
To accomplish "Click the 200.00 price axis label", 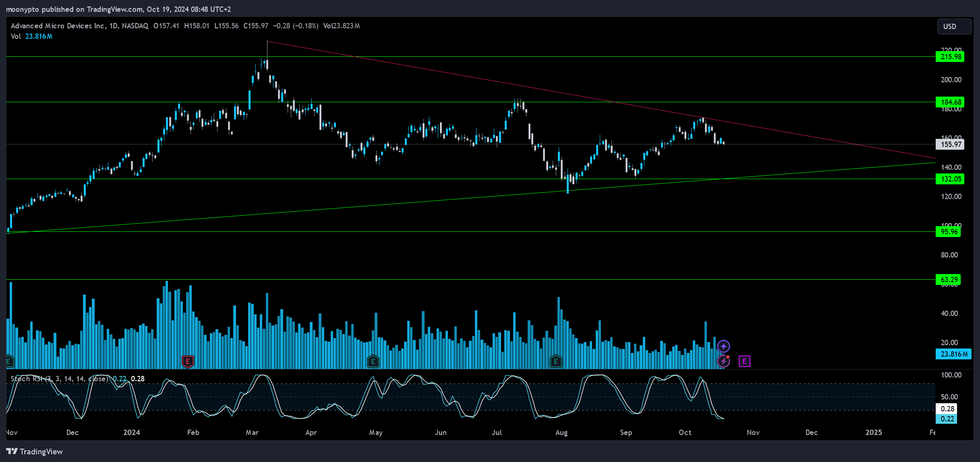I will pos(951,80).
